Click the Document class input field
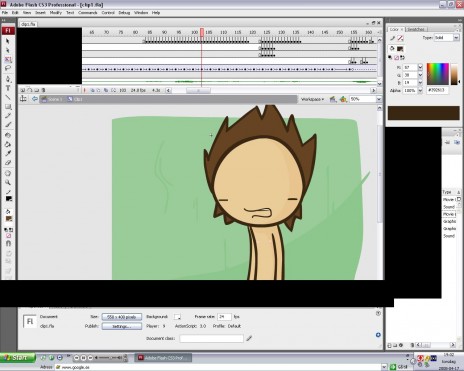 coord(211,339)
